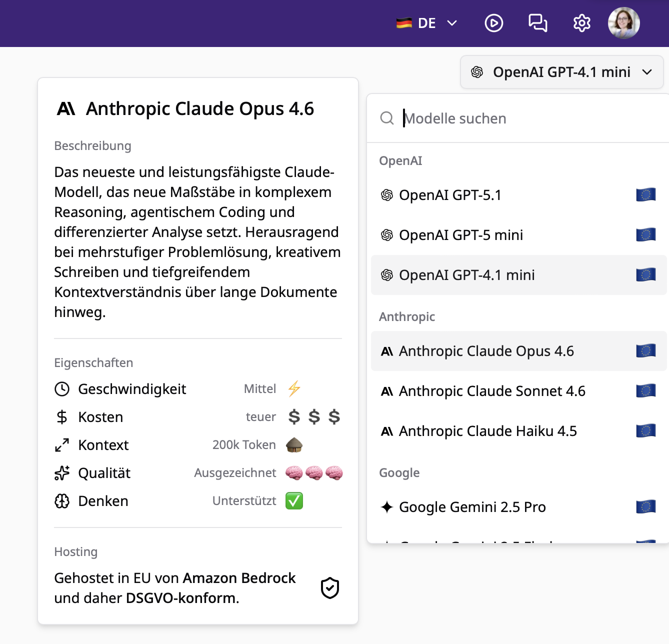
Task: Open the chat conversations icon
Action: coord(538,23)
